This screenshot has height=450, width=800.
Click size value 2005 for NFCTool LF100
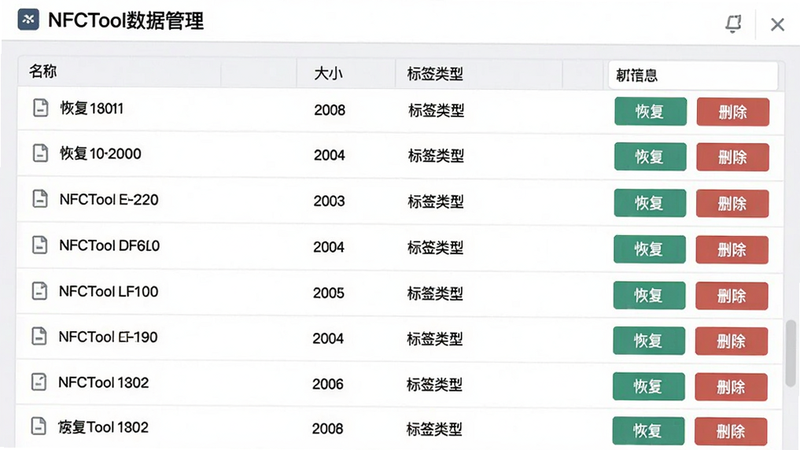click(x=329, y=293)
